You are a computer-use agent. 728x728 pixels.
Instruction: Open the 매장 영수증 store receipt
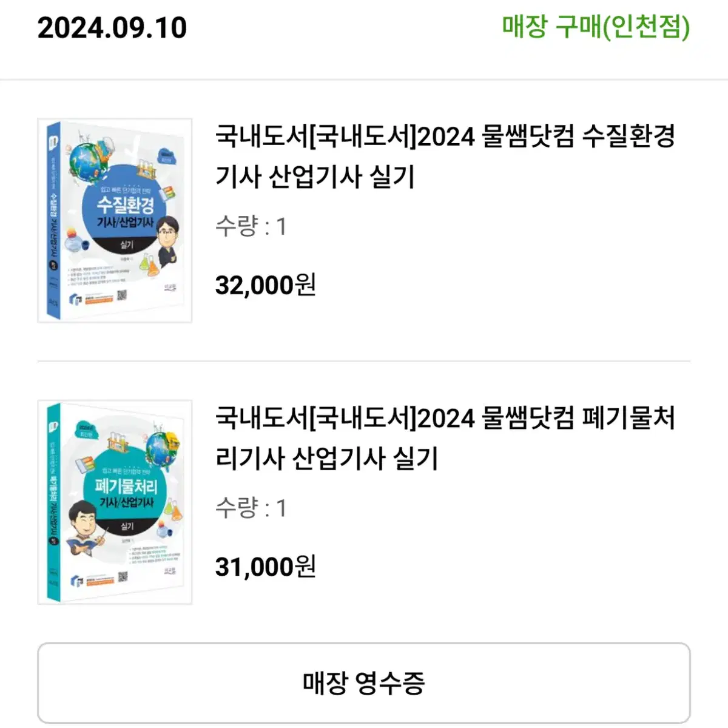tap(364, 682)
